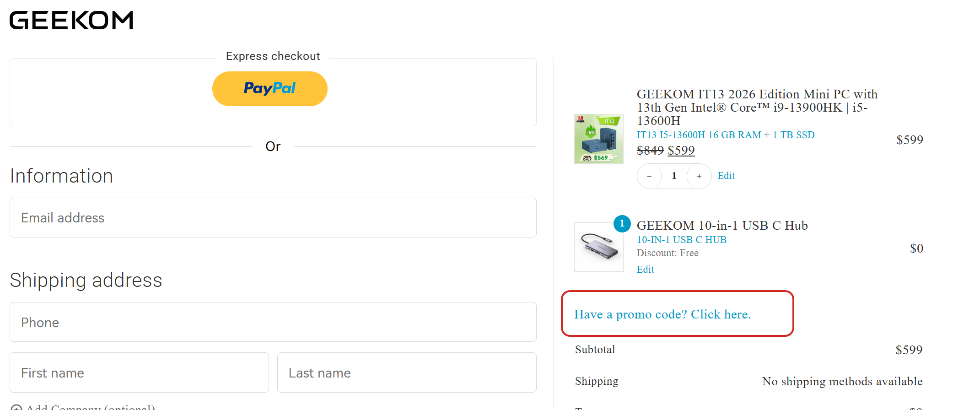Screen dimensions: 980x410
Task: Open the "Have a promo code?" link
Action: point(662,314)
